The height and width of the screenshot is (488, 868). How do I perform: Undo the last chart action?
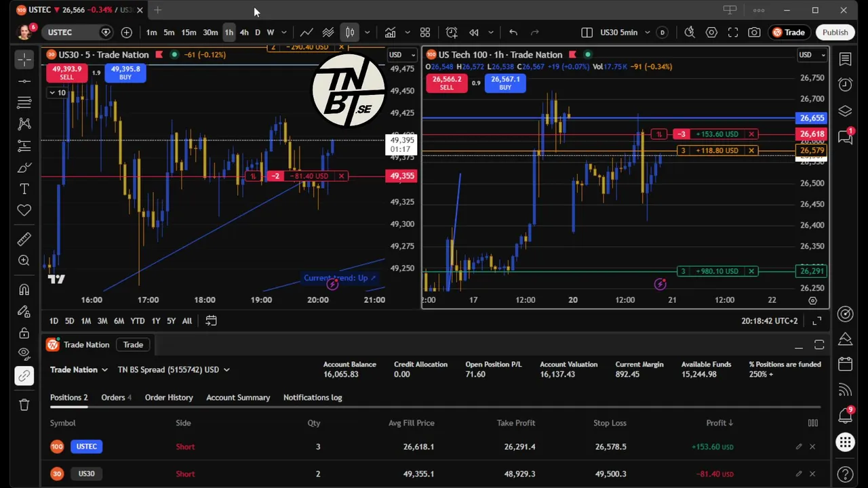pos(513,33)
